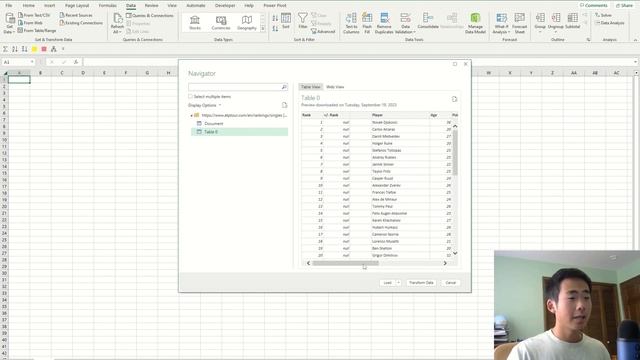Open Recent Sources
Image resolution: width=640 pixels, height=360 pixels.
pos(76,15)
